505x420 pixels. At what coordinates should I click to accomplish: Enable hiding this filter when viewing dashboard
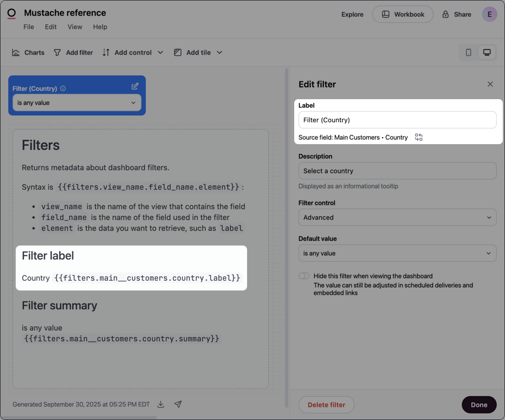303,275
